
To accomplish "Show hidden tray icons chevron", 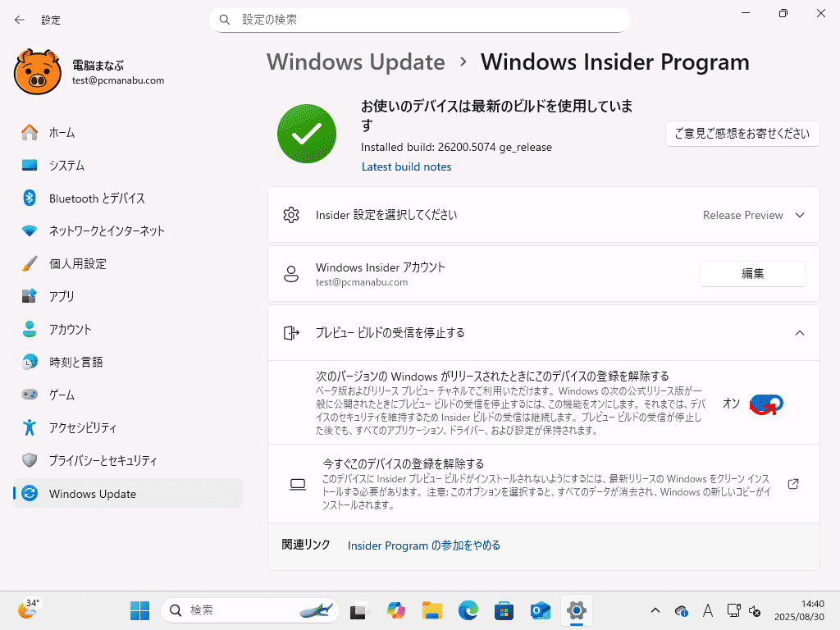I will 655,610.
